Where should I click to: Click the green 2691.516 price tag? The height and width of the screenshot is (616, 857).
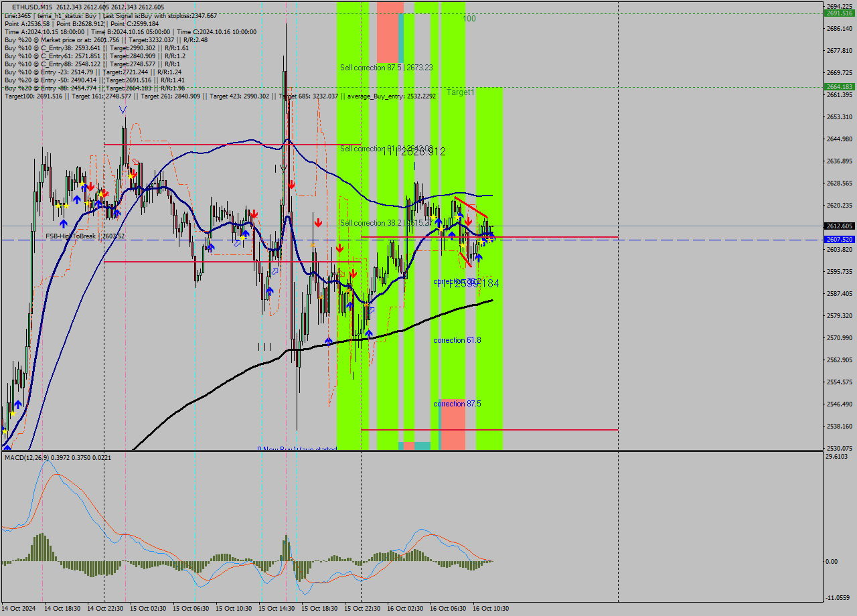840,13
